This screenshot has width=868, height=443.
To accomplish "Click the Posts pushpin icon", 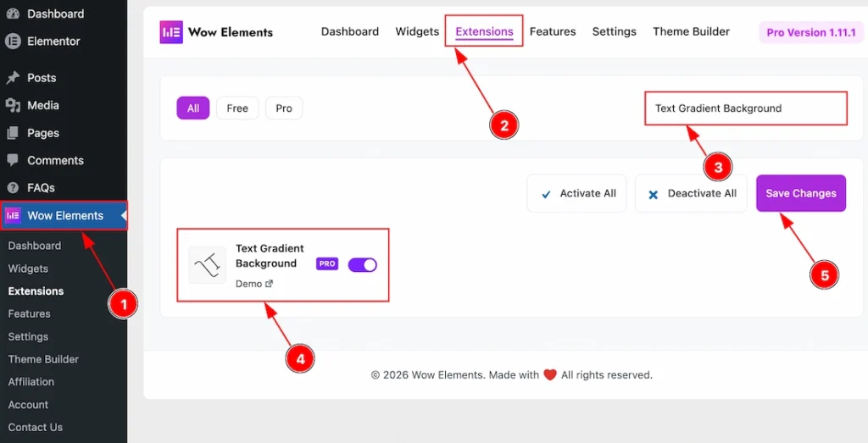I will (13, 77).
